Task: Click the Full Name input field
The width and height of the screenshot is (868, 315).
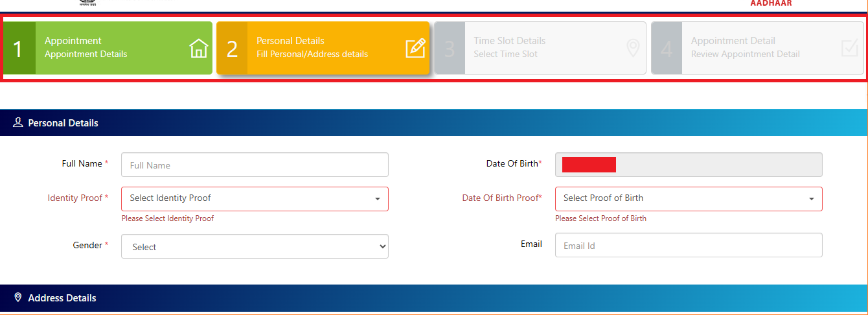Action: coord(255,165)
